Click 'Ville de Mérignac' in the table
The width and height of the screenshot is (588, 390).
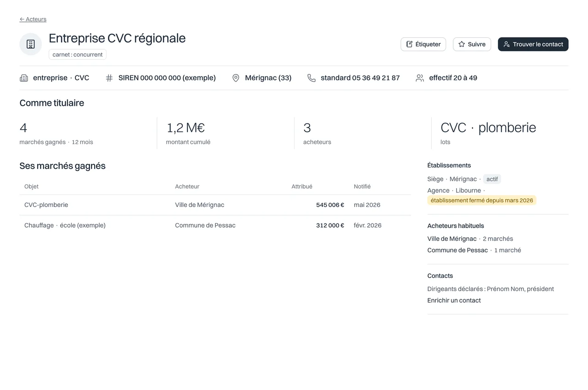(x=199, y=205)
